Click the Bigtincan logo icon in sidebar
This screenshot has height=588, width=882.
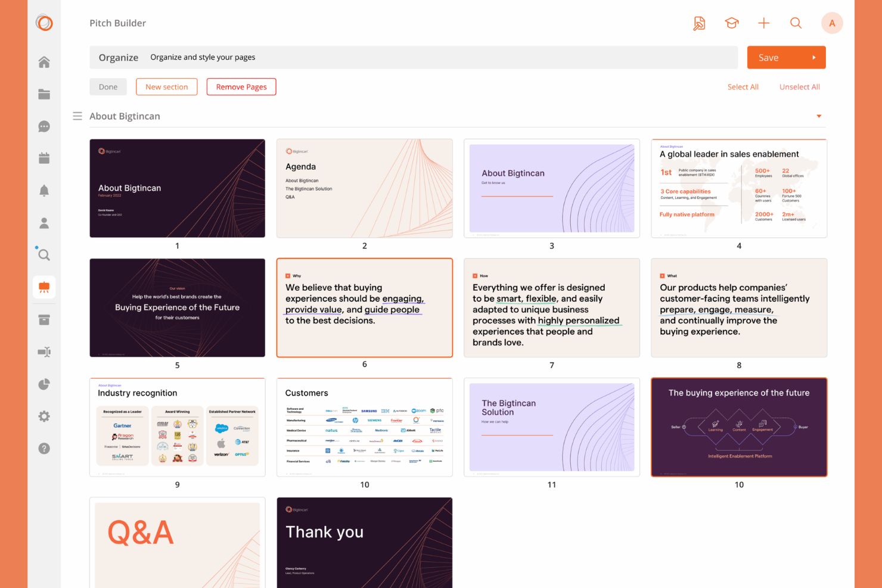click(x=44, y=23)
